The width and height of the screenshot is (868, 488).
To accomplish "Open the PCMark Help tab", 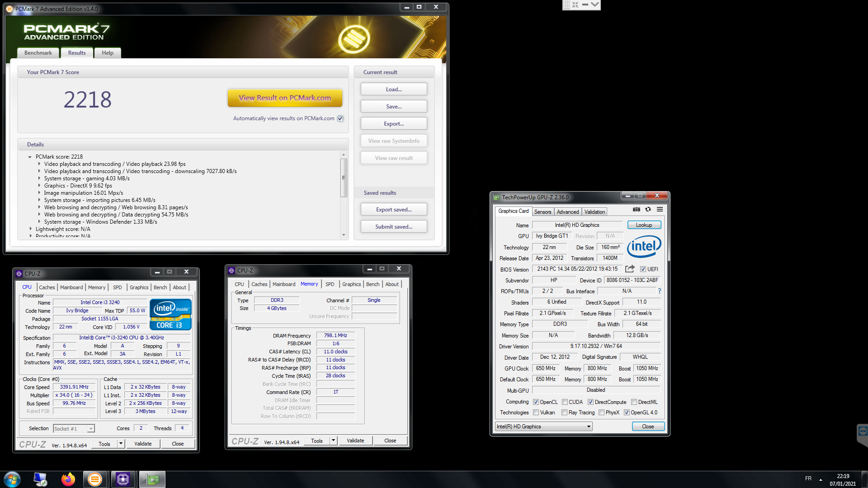I will click(108, 53).
